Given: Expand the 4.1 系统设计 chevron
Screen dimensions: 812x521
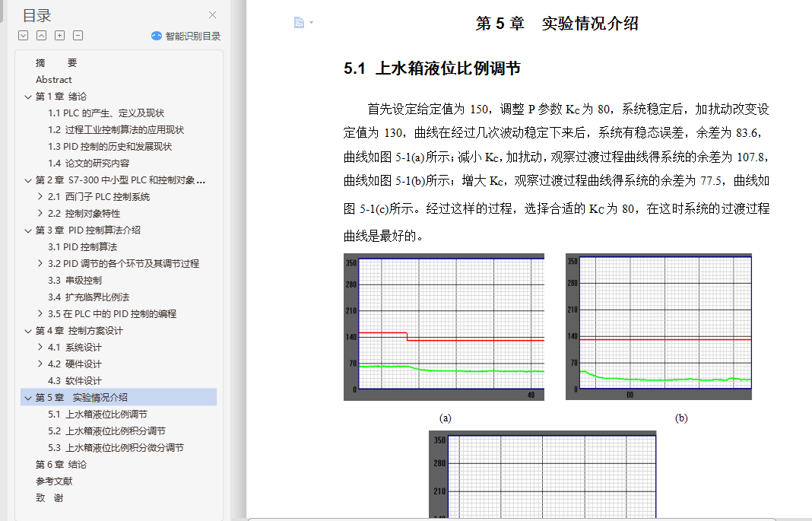Looking at the screenshot, I should (40, 347).
